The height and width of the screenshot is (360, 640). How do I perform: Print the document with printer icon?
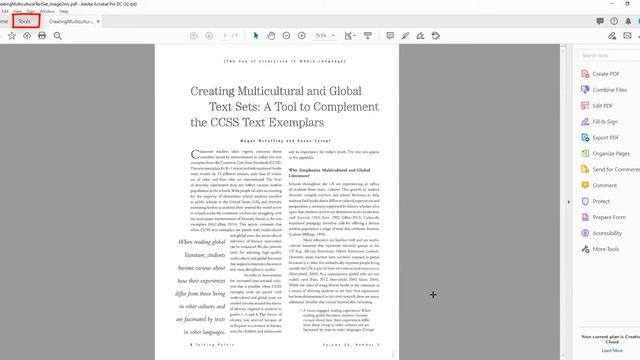click(42, 36)
